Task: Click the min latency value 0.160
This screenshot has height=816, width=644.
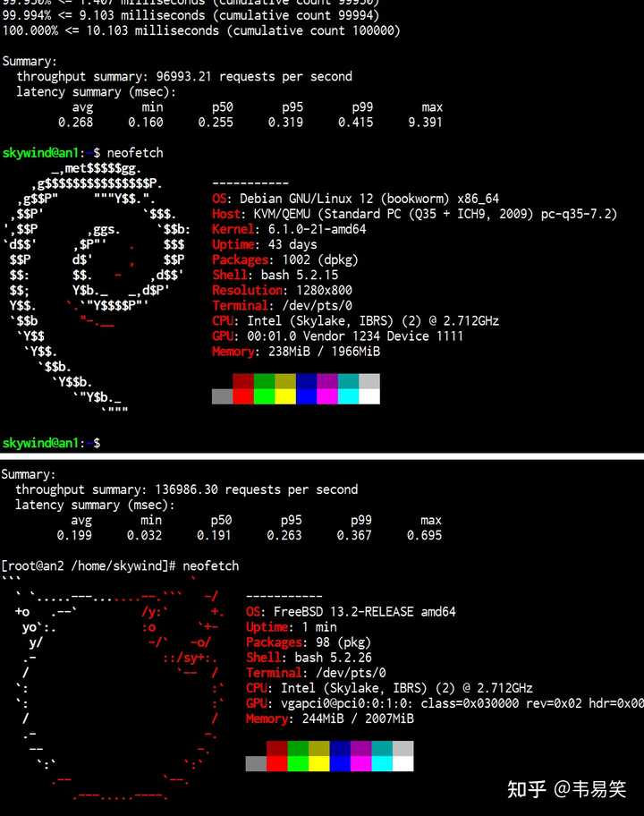Action: (x=146, y=123)
